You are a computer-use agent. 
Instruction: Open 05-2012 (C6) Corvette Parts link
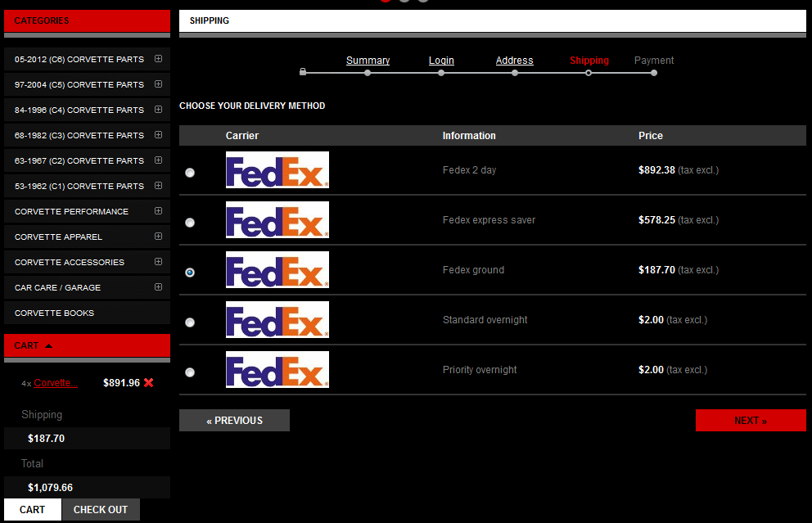pos(79,60)
